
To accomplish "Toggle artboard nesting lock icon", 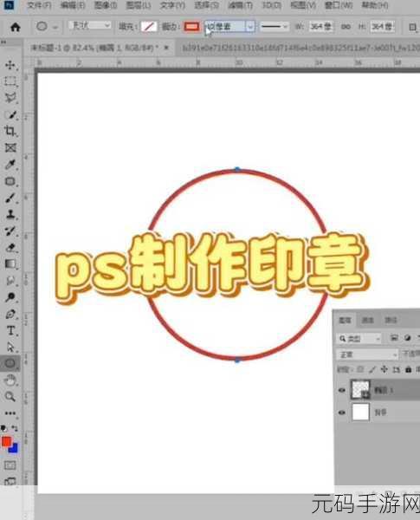I will (x=396, y=369).
